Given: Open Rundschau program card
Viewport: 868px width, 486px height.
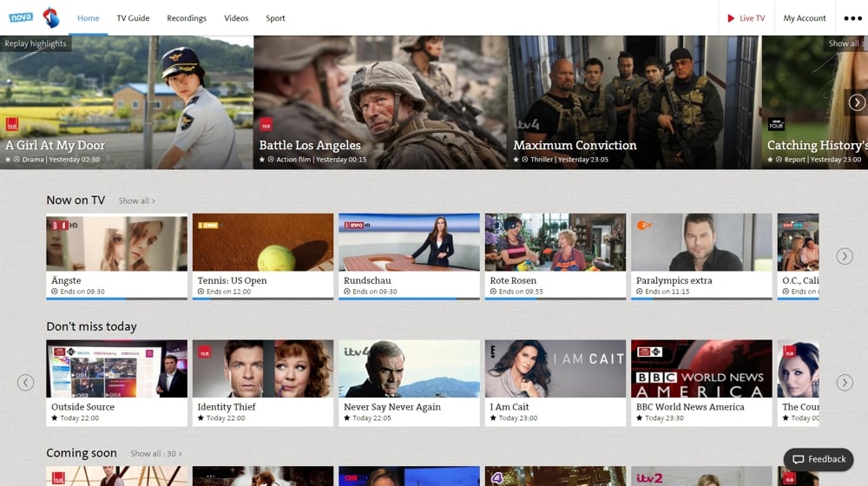Looking at the screenshot, I should click(409, 257).
